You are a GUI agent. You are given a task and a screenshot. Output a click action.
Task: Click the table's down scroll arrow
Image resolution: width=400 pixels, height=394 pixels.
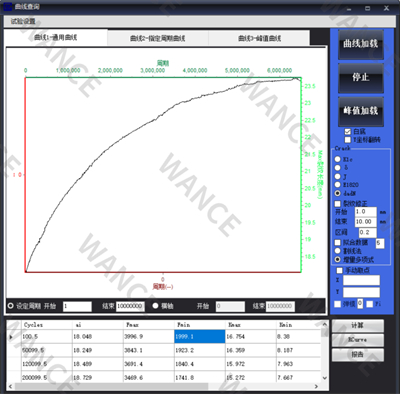tap(325, 378)
